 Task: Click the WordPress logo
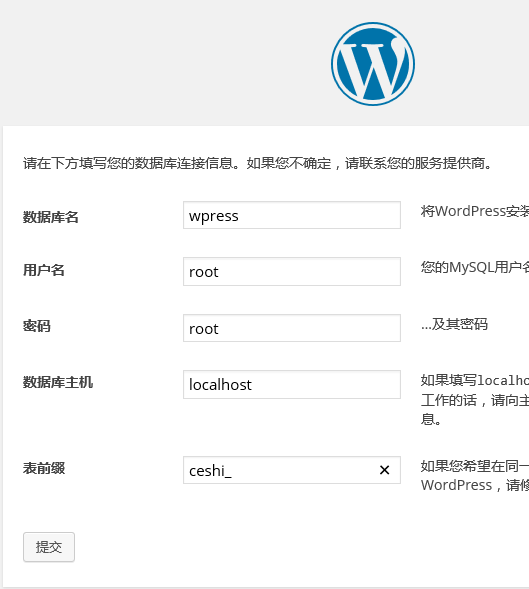pyautogui.click(x=373, y=64)
